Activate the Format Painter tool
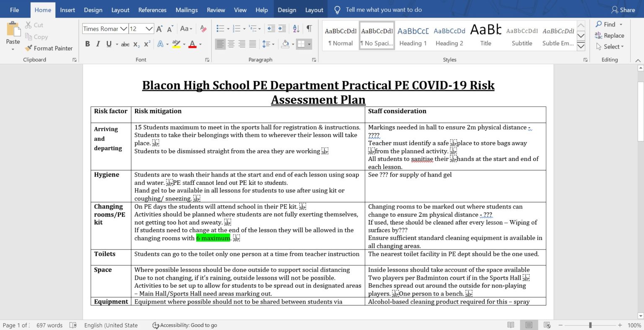This screenshot has width=644, height=330. click(49, 48)
